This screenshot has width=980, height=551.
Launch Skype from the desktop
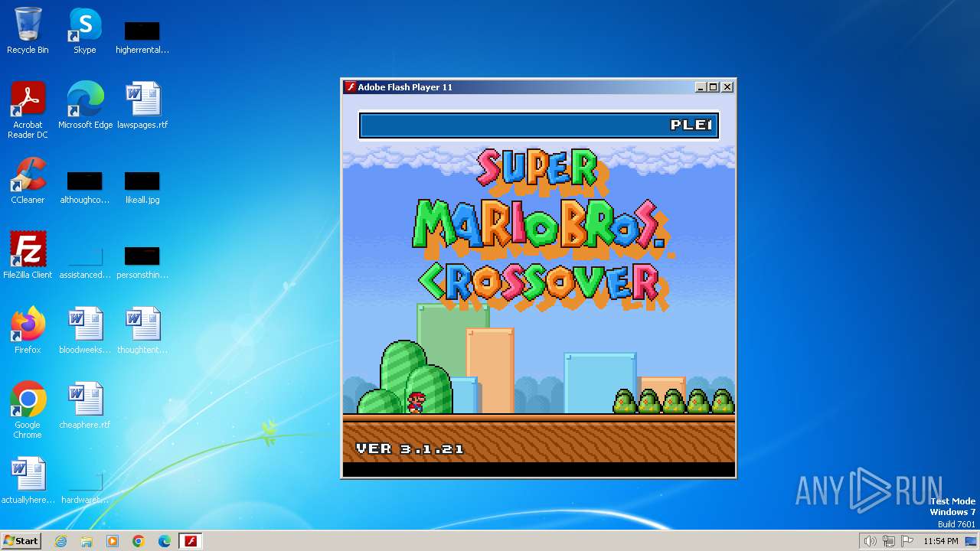(x=85, y=31)
